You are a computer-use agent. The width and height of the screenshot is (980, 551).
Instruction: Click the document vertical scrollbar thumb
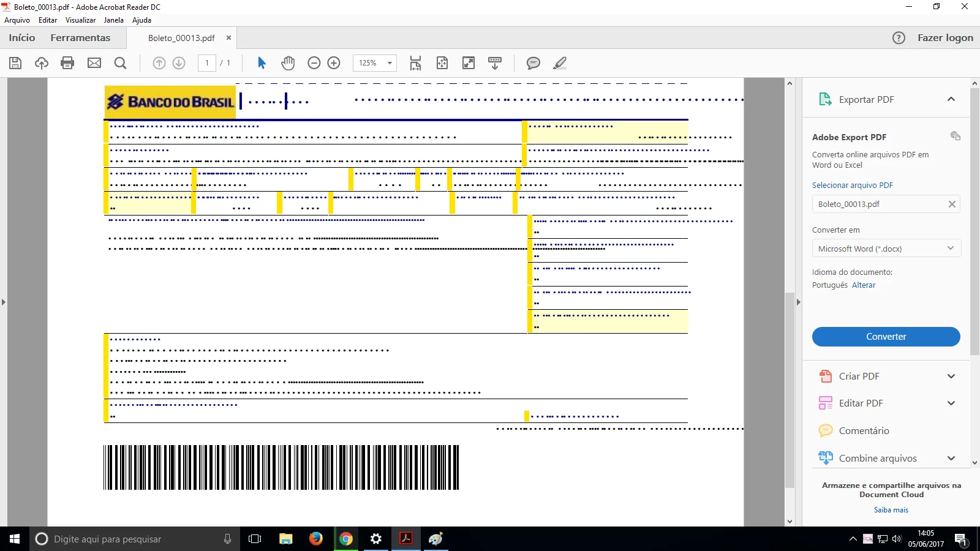(x=790, y=390)
